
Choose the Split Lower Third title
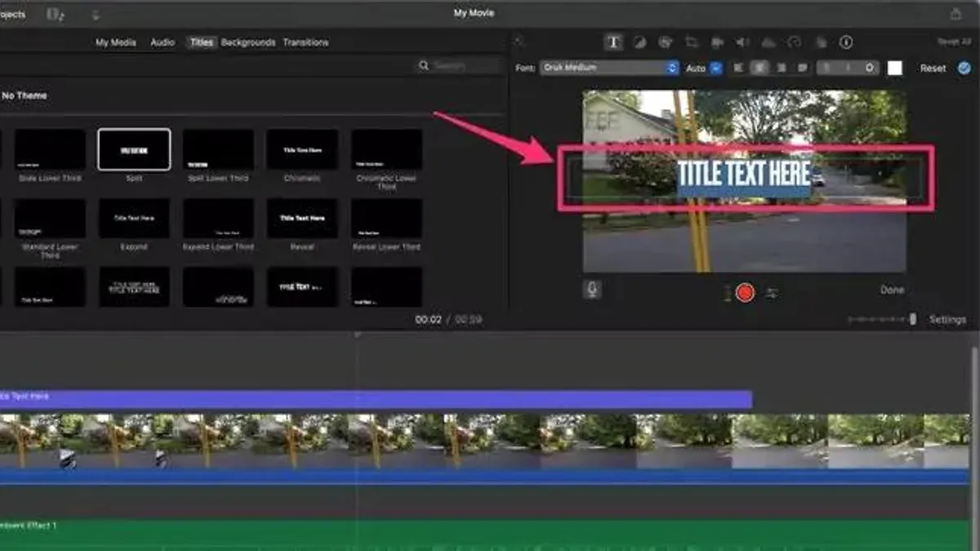tap(218, 149)
